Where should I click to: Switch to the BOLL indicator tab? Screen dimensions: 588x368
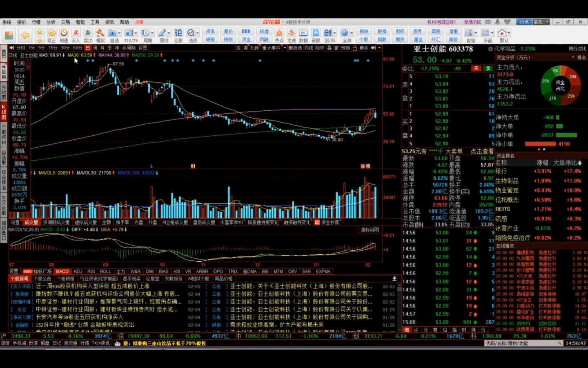tap(105, 272)
